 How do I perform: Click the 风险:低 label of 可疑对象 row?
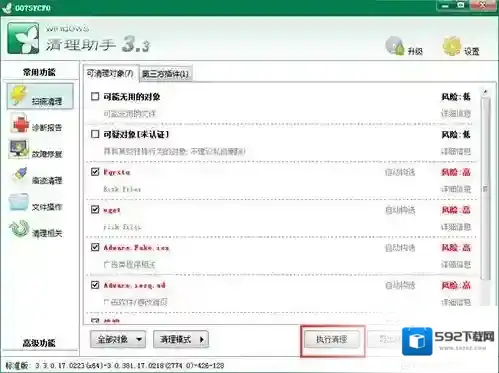456,135
